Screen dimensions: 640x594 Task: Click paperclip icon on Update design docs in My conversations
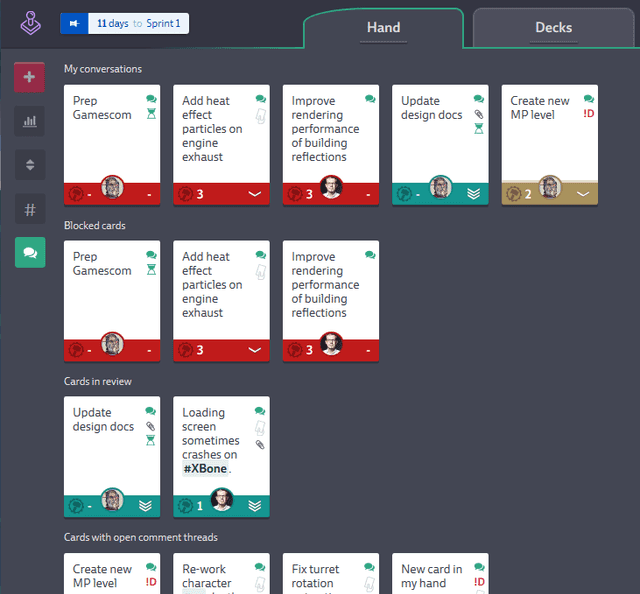point(479,114)
